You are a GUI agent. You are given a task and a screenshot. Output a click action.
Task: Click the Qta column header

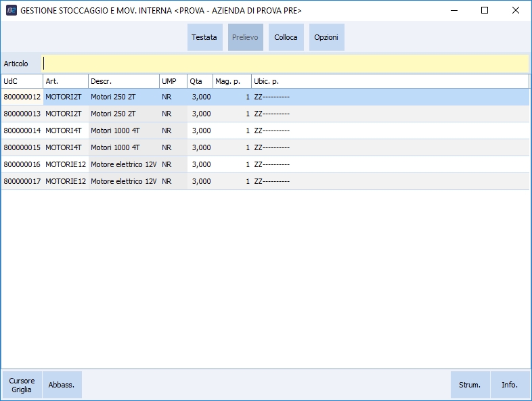(x=200, y=81)
